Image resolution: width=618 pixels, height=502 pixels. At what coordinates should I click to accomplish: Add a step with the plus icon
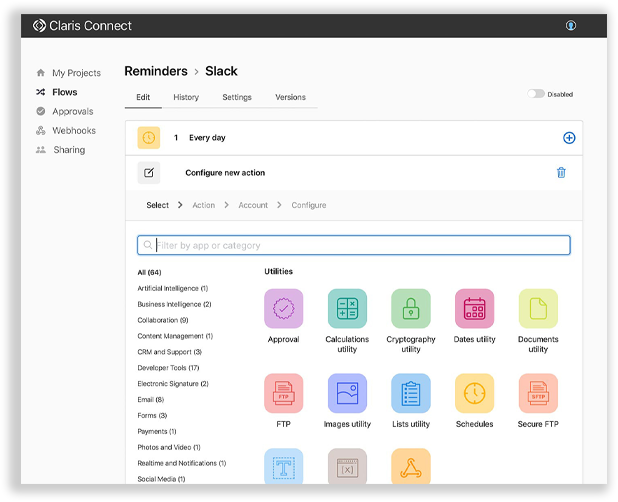(569, 138)
